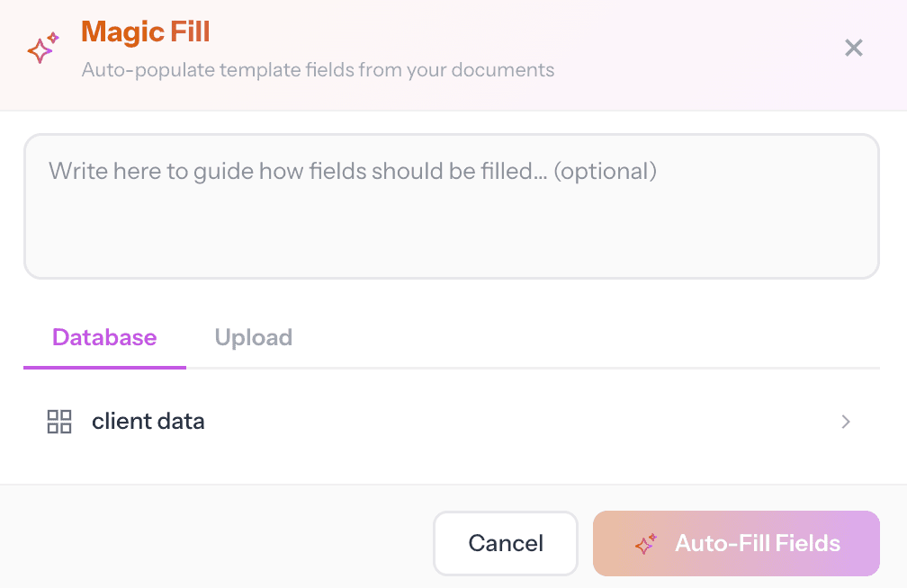
Task: Switch to the Upload tab
Action: pyautogui.click(x=253, y=337)
